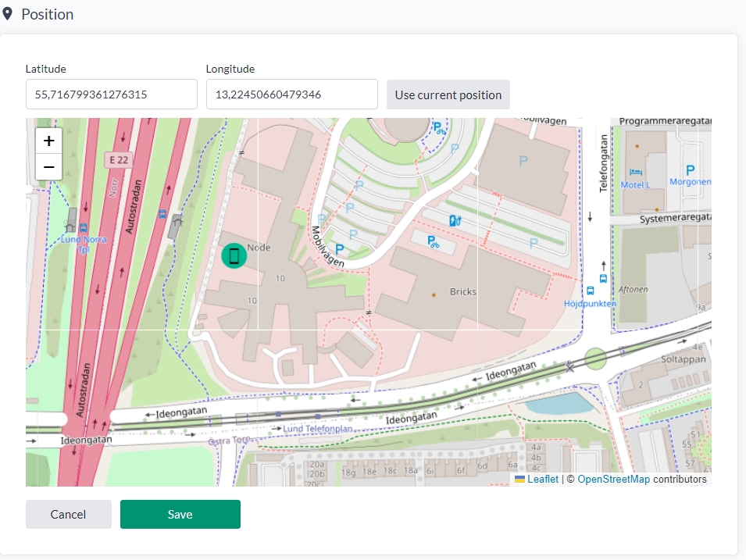Viewport: 746px width, 560px height.
Task: Click the Lund Norra Tpl bus stop icon
Action: pyautogui.click(x=84, y=228)
